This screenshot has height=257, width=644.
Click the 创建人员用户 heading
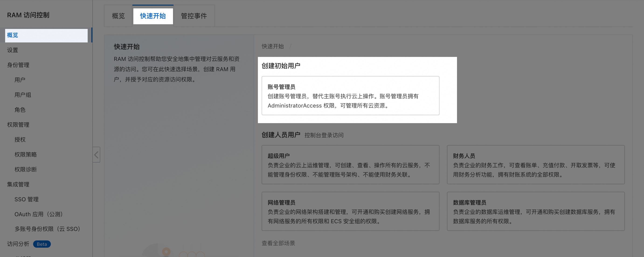[x=281, y=135]
